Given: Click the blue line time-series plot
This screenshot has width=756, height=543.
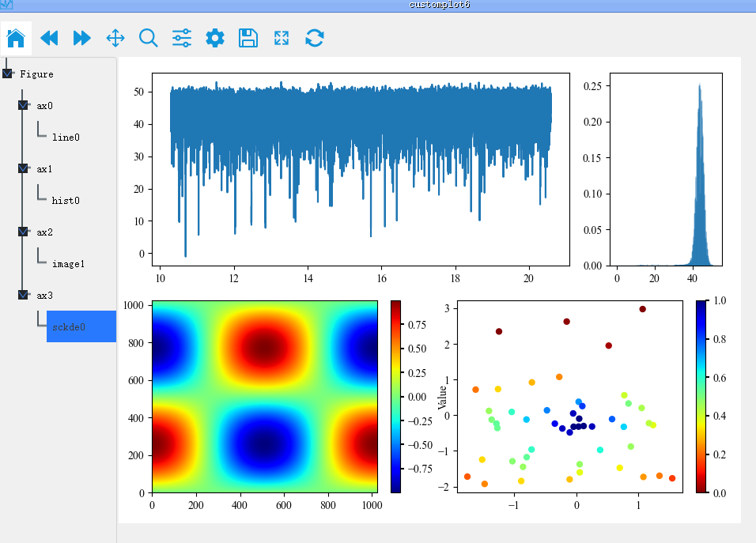Looking at the screenshot, I should pos(361,169).
